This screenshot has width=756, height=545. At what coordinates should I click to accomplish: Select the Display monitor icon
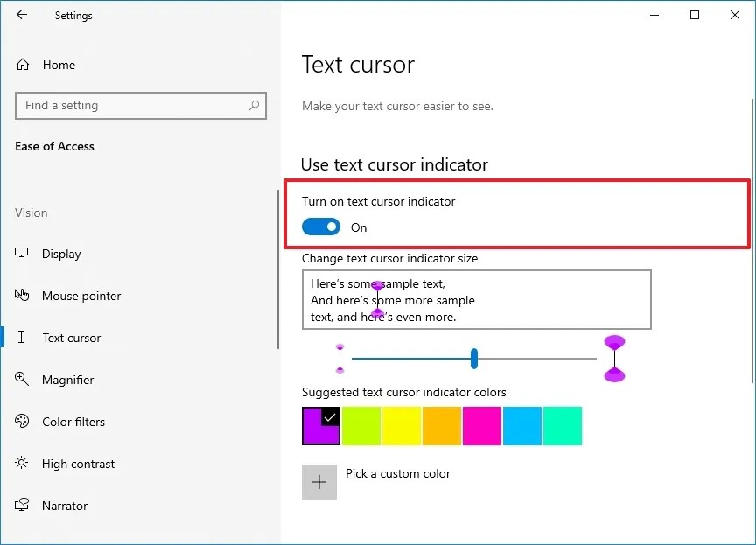point(21,254)
